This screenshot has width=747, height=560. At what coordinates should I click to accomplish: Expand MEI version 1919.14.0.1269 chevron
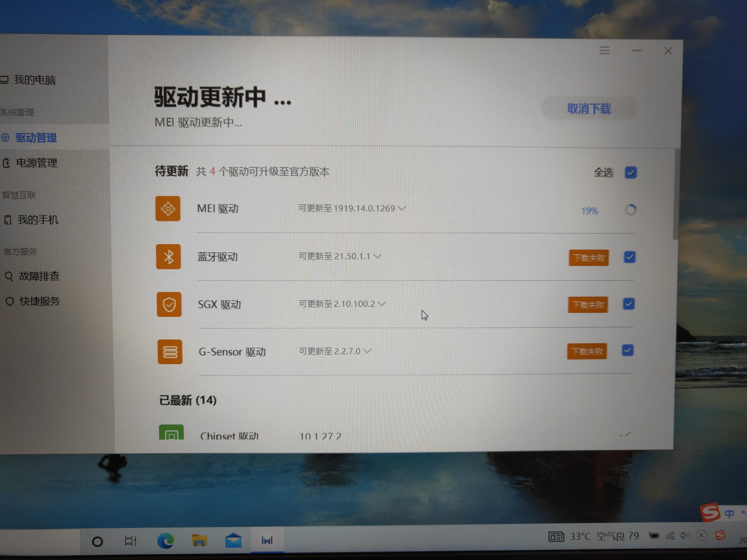coord(402,208)
